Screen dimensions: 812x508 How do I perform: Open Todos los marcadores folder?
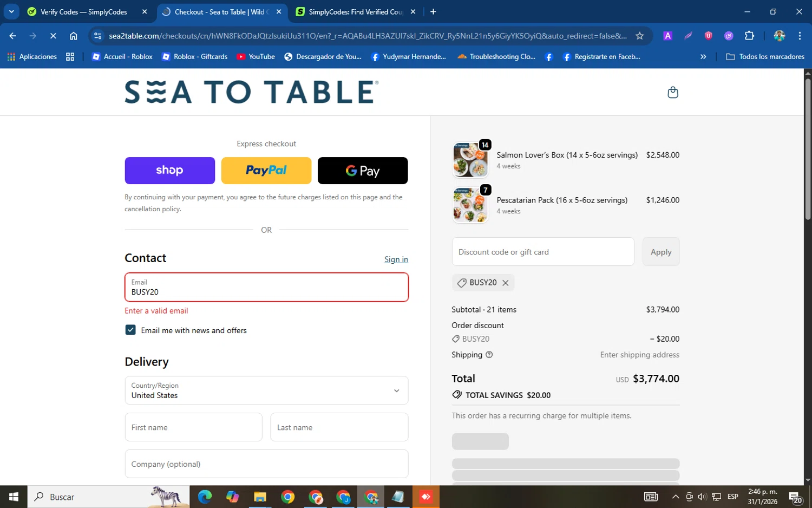765,56
